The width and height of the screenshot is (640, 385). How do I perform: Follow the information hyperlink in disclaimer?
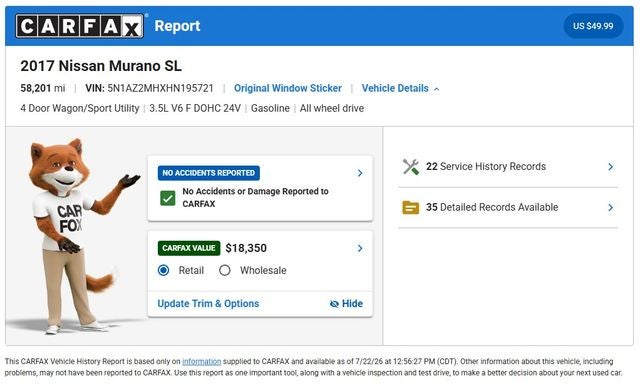click(202, 362)
